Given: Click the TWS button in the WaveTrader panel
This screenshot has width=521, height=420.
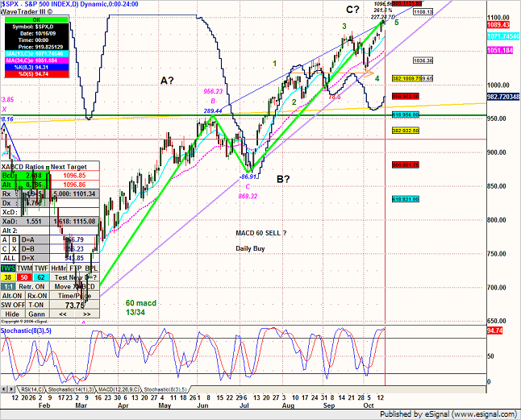Looking at the screenshot, I should point(8,268).
